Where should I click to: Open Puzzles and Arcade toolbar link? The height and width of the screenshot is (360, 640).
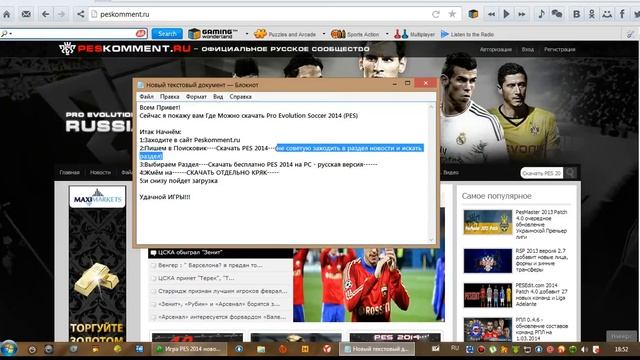285,34
